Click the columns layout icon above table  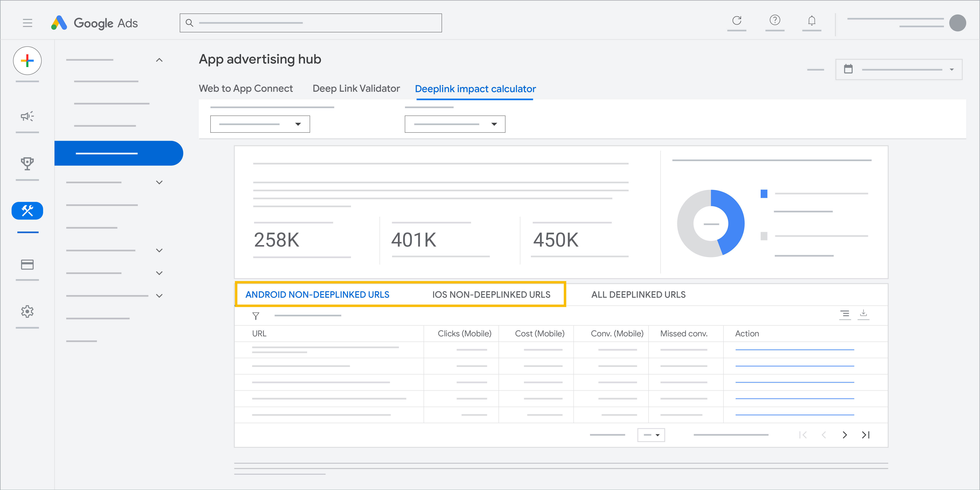click(x=845, y=314)
